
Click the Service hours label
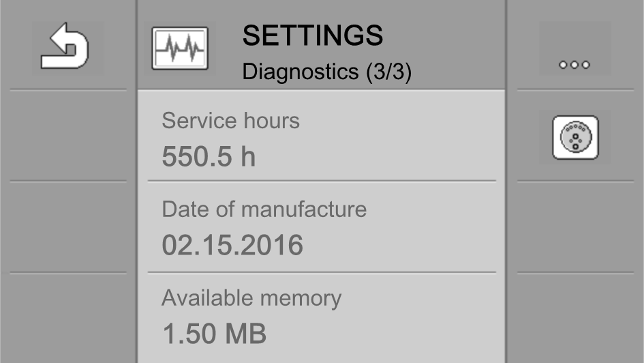(x=230, y=121)
